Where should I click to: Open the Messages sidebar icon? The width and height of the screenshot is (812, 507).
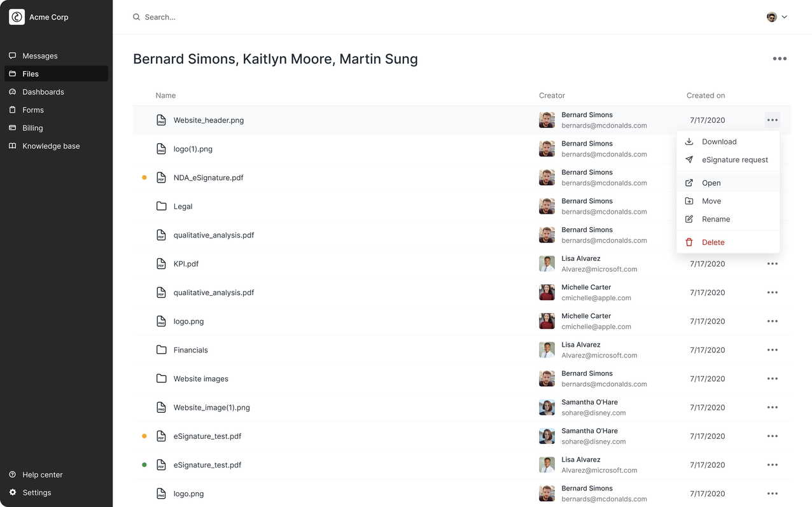[12, 55]
